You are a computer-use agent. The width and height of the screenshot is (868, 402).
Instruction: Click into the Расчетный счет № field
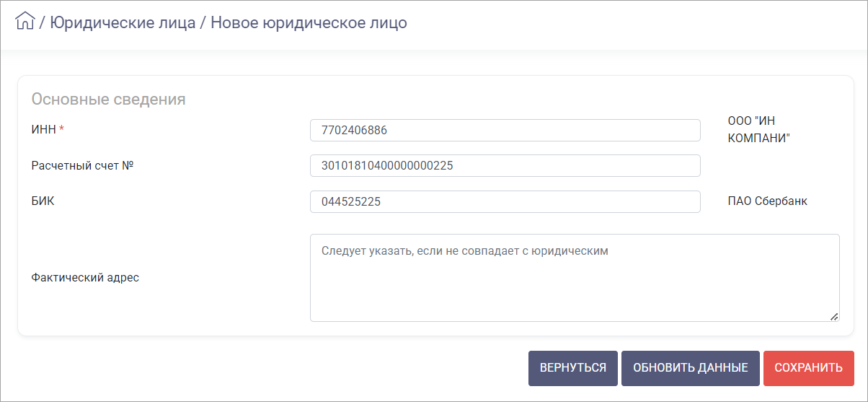(x=505, y=165)
